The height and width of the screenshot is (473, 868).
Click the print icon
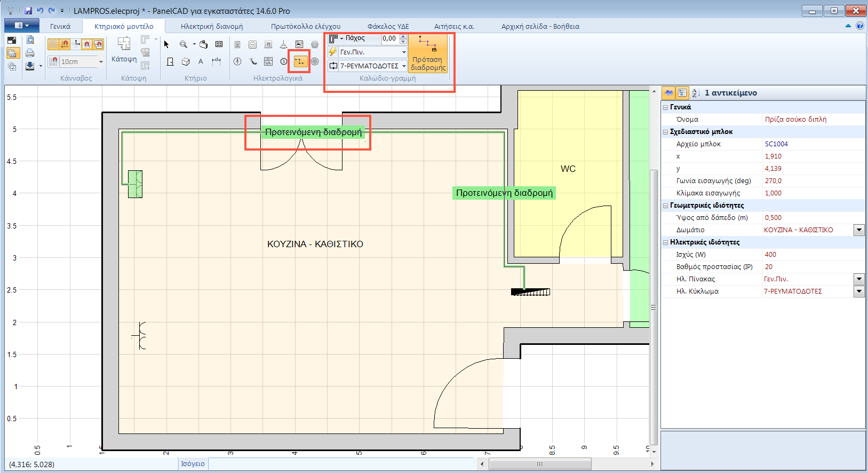(x=30, y=53)
